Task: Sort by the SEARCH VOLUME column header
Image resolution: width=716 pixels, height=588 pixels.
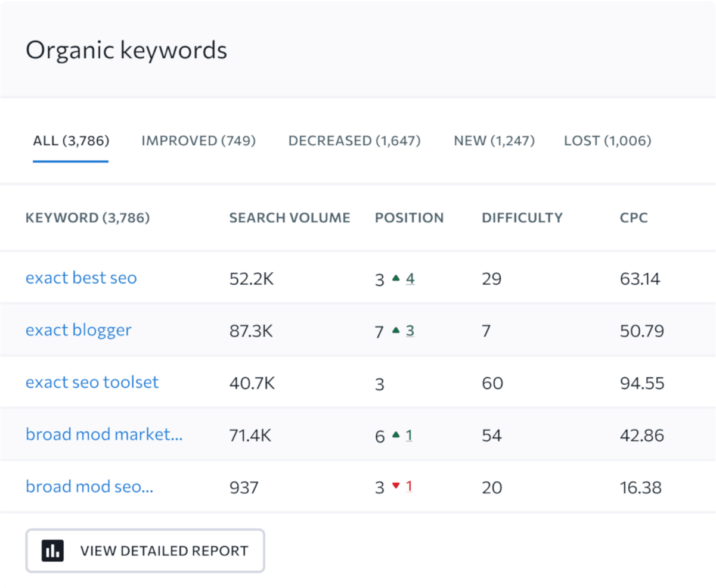Action: point(290,218)
